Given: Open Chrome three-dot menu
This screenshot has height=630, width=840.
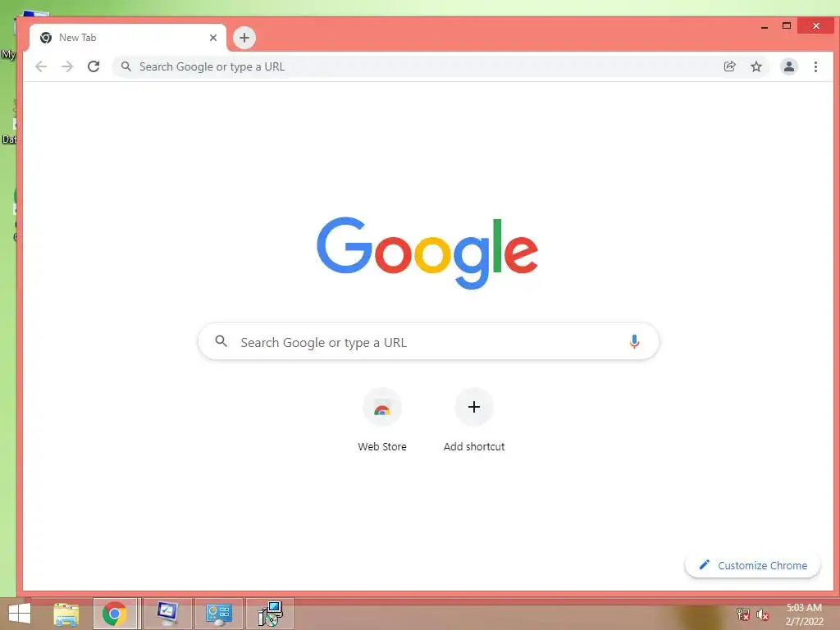Looking at the screenshot, I should tap(815, 66).
